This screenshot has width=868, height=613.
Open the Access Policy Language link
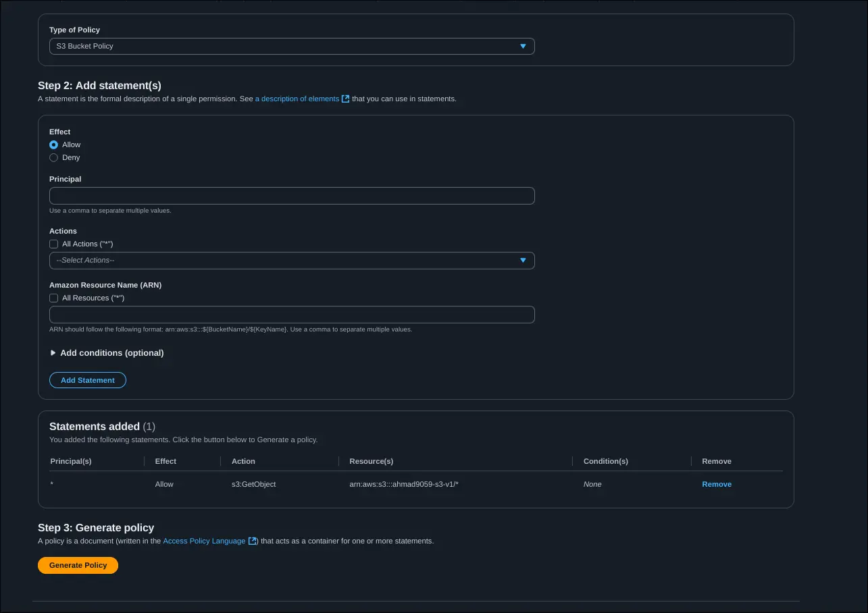click(x=204, y=541)
